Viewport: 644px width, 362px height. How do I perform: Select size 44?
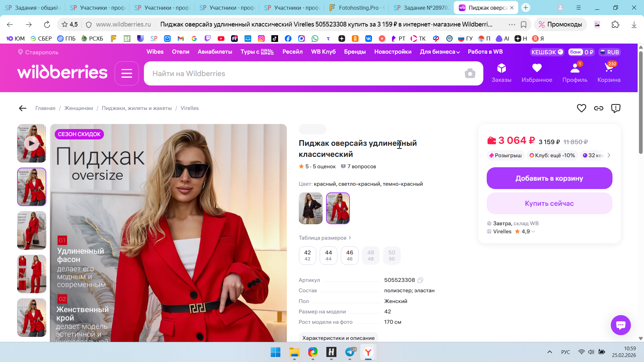click(328, 255)
